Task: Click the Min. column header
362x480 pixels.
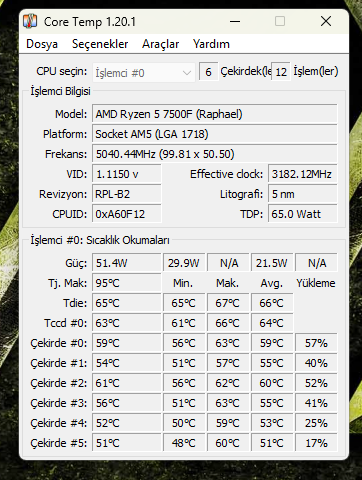Action: 183,283
